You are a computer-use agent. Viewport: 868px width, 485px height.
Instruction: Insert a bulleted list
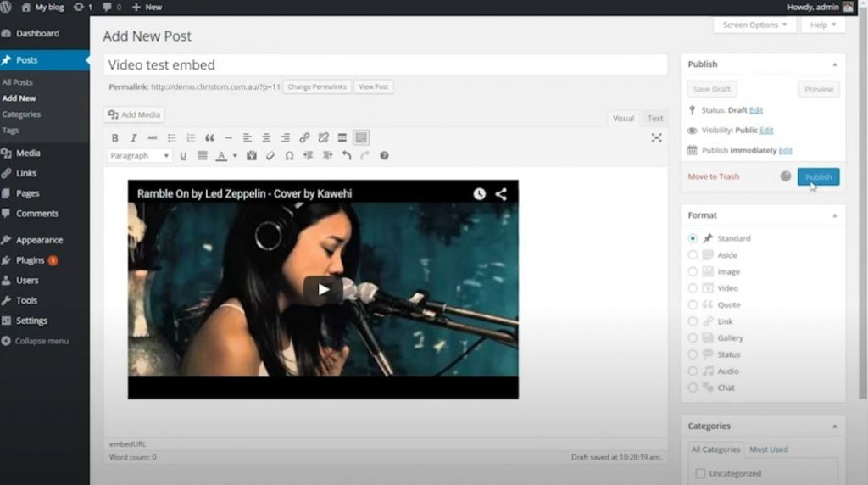[x=171, y=138]
